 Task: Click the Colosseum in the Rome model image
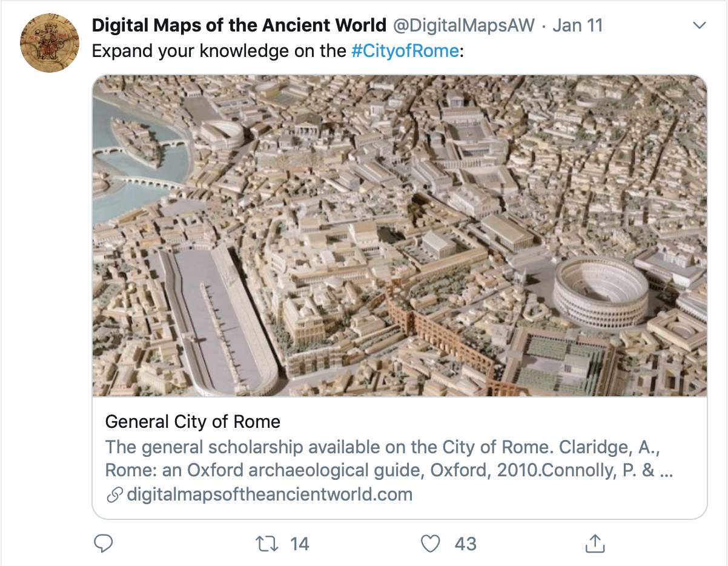coord(601,293)
